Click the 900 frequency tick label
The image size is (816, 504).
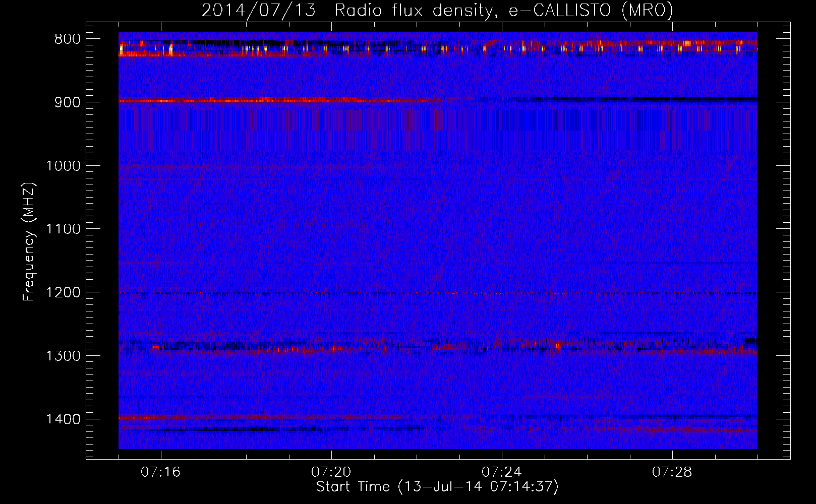(x=67, y=102)
